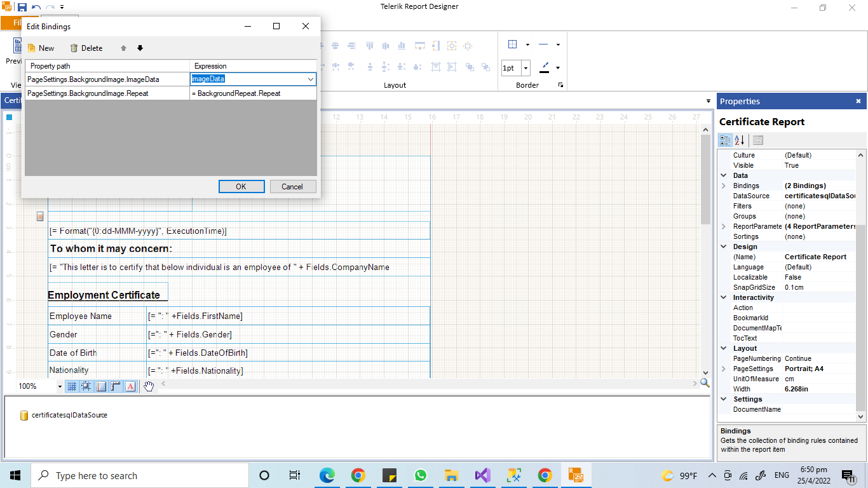This screenshot has height=488, width=868.
Task: Click the Property path column header
Action: coord(107,66)
